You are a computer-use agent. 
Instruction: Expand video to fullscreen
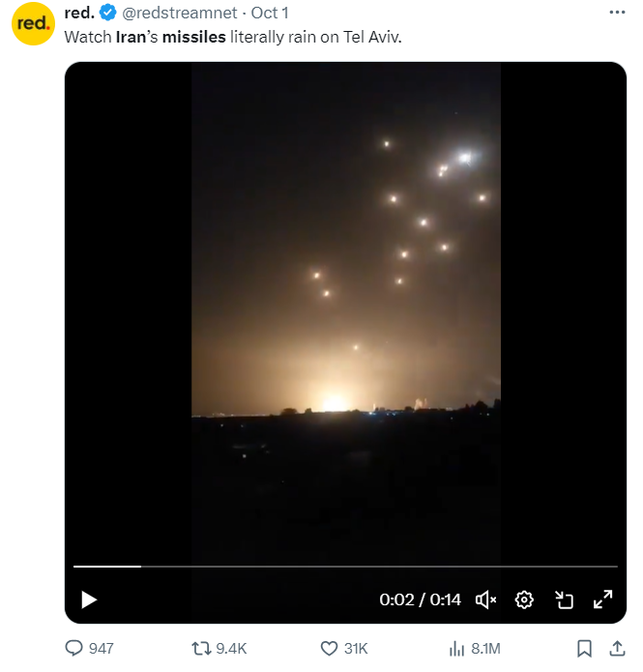[x=602, y=599]
